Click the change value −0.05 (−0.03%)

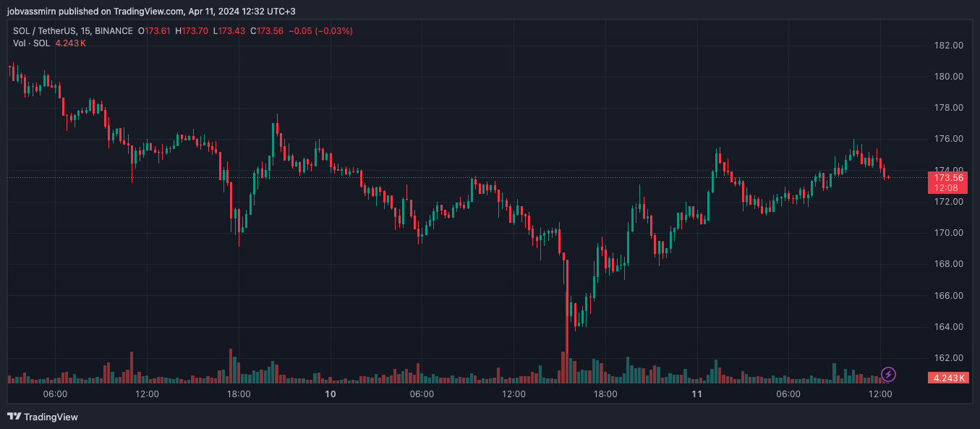point(320,31)
